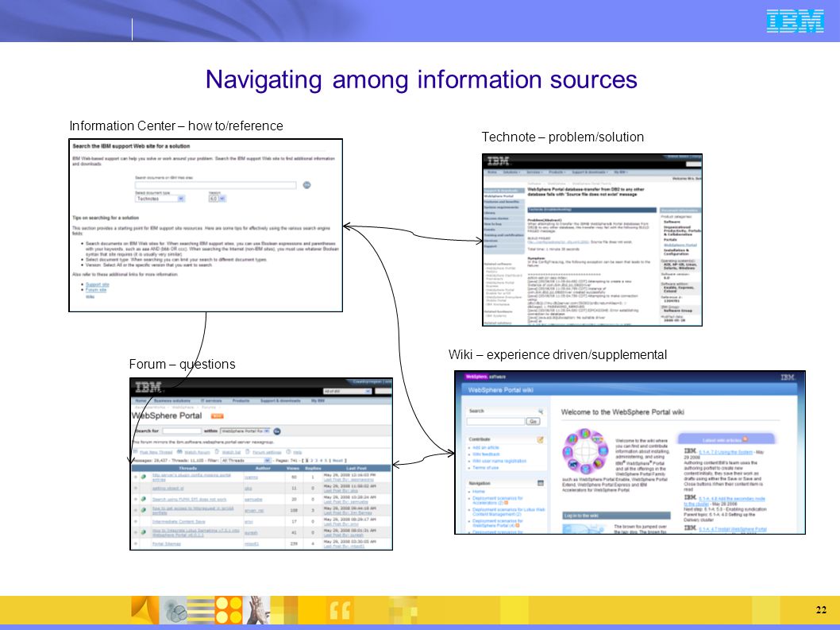Open Wiki link in Information Center
Screen dimensions: 840x630
tap(90, 296)
